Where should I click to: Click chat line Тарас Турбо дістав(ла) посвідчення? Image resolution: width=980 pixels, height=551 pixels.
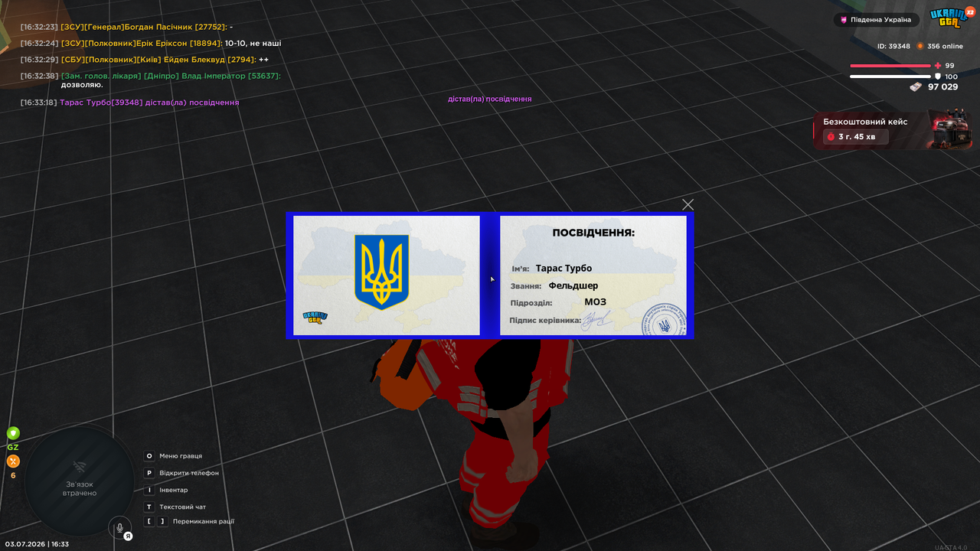click(130, 102)
